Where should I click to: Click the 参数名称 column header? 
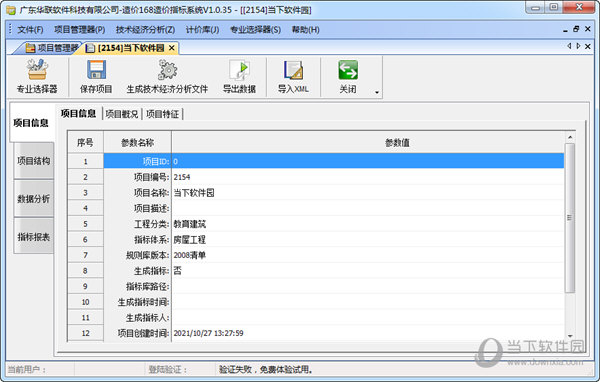pyautogui.click(x=137, y=142)
